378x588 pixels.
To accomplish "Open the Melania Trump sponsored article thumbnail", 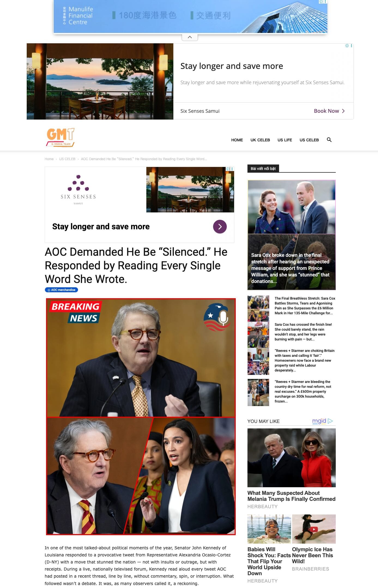I will (x=291, y=458).
